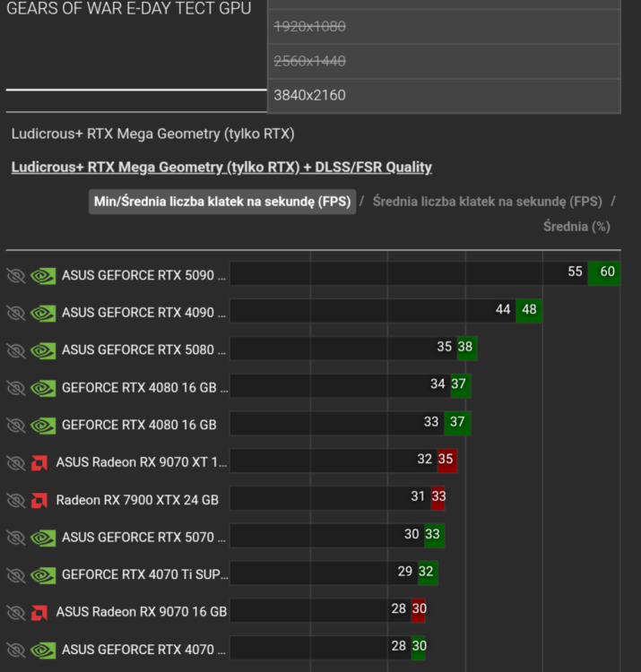
Task: Hide the ASUS GeForce RTX 5070 row
Action: 16,538
